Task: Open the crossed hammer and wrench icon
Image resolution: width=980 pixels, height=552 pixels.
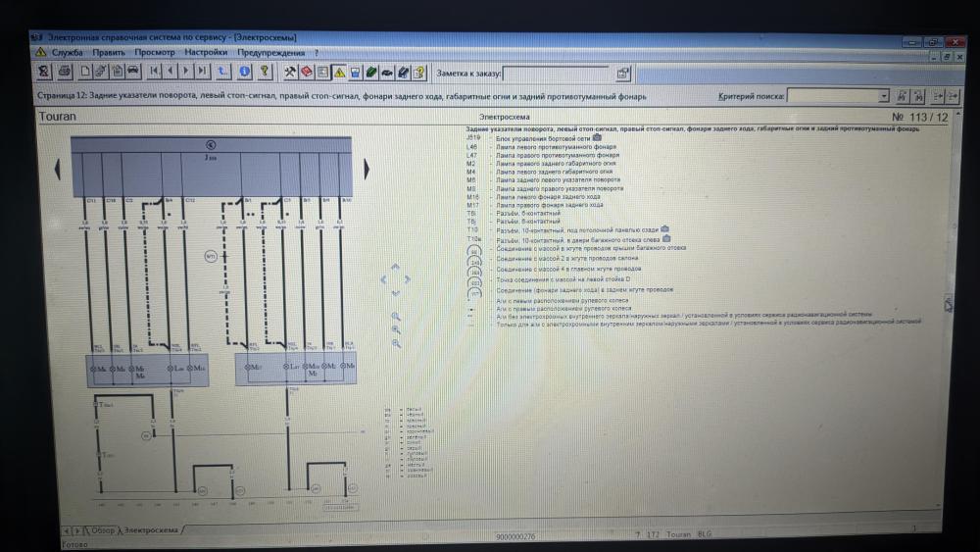Action: coord(290,73)
